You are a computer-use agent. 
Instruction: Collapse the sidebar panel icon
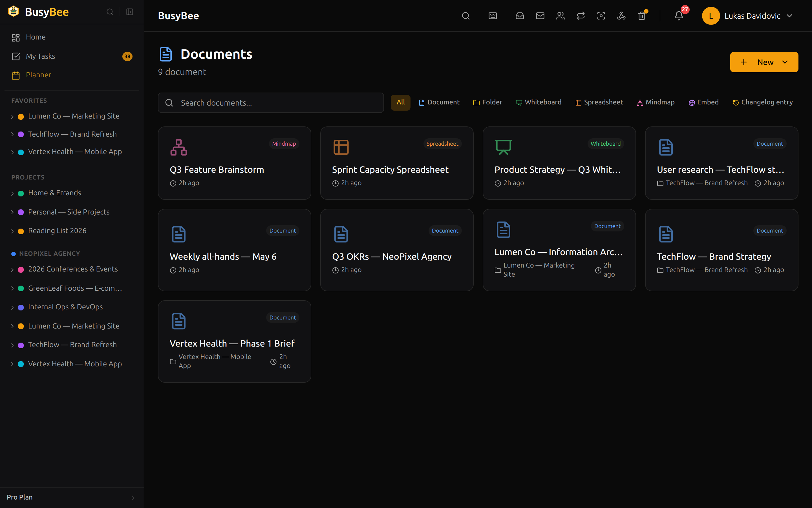tap(129, 12)
